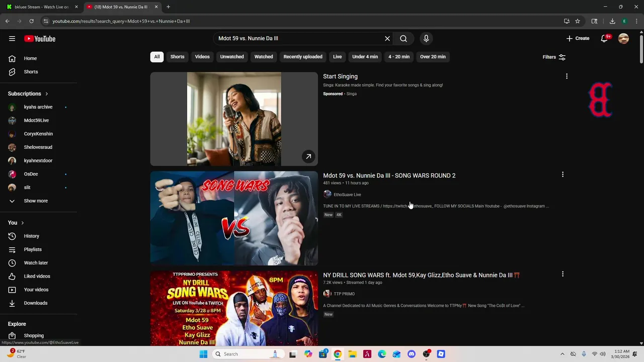Open SONG WARS ROUND 2 video title

click(x=389, y=175)
